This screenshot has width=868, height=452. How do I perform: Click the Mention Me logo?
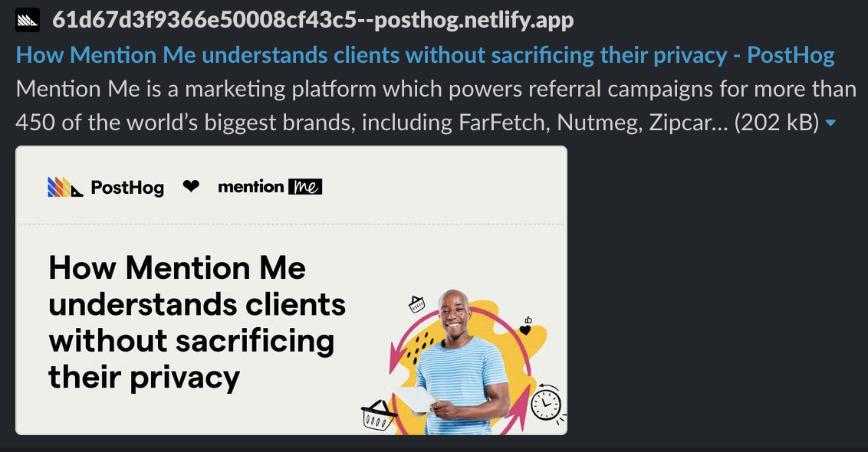270,186
